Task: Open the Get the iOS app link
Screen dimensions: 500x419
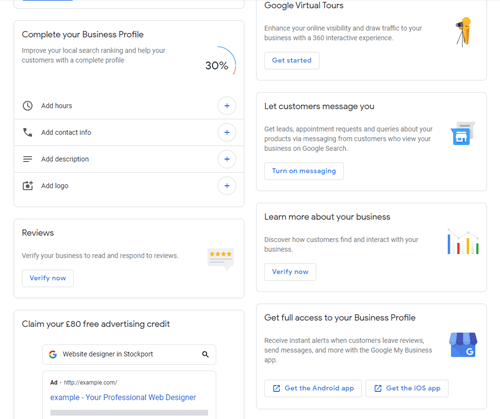Action: [x=407, y=388]
